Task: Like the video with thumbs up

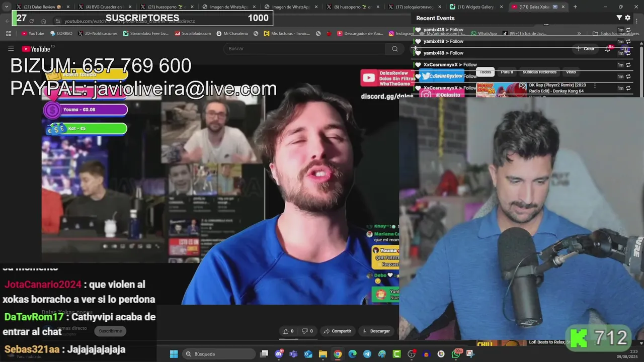Action: 288,331
